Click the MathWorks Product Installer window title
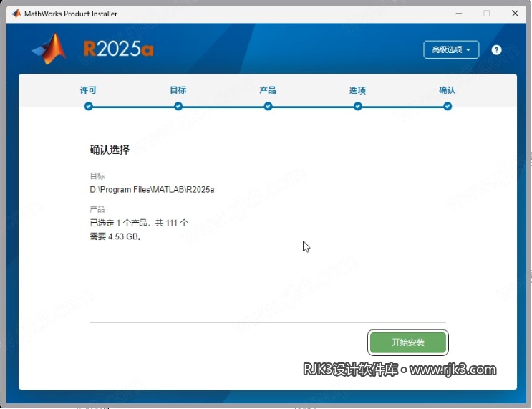532x409 pixels. pos(71,14)
